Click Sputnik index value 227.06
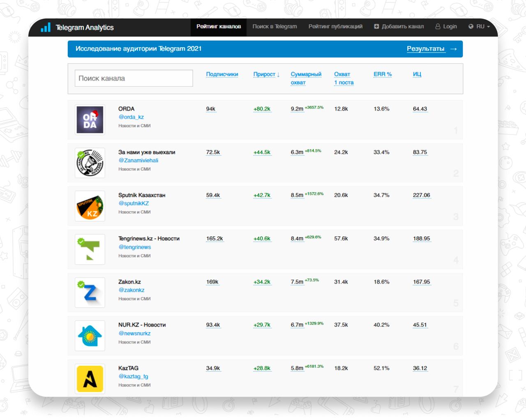 coord(422,195)
